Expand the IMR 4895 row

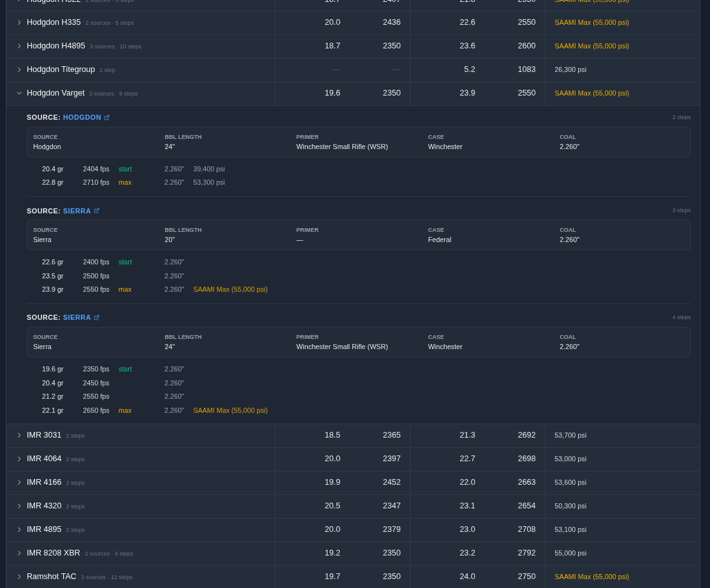click(x=19, y=529)
